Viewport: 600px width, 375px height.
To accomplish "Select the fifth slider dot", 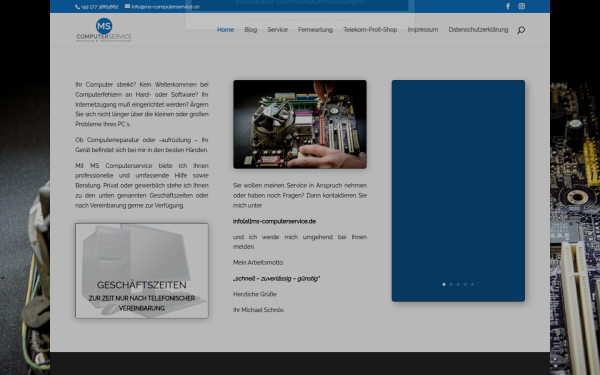I will (472, 284).
